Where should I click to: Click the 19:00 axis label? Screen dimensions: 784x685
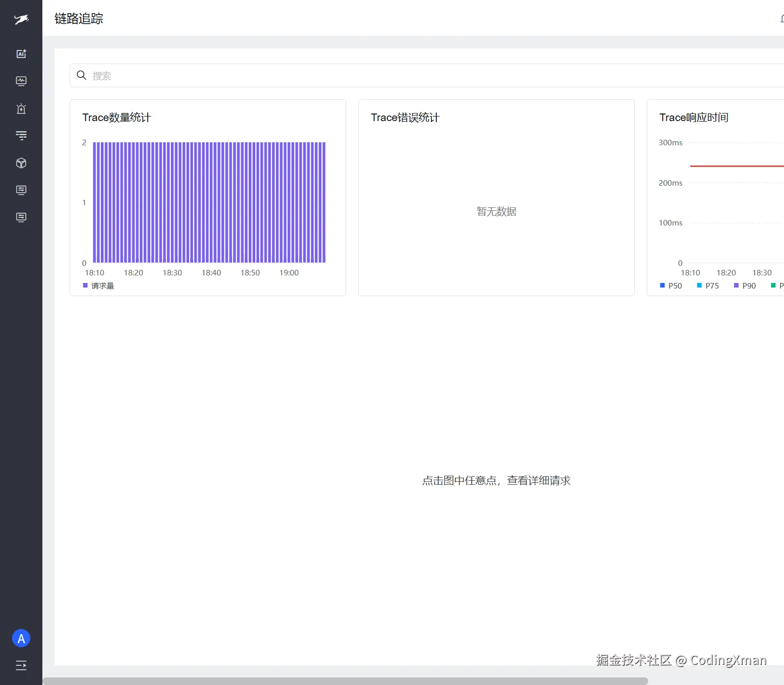pos(289,273)
